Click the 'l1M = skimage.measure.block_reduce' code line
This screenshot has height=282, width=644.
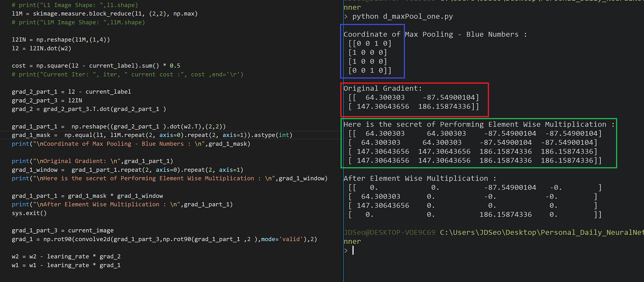[105, 14]
